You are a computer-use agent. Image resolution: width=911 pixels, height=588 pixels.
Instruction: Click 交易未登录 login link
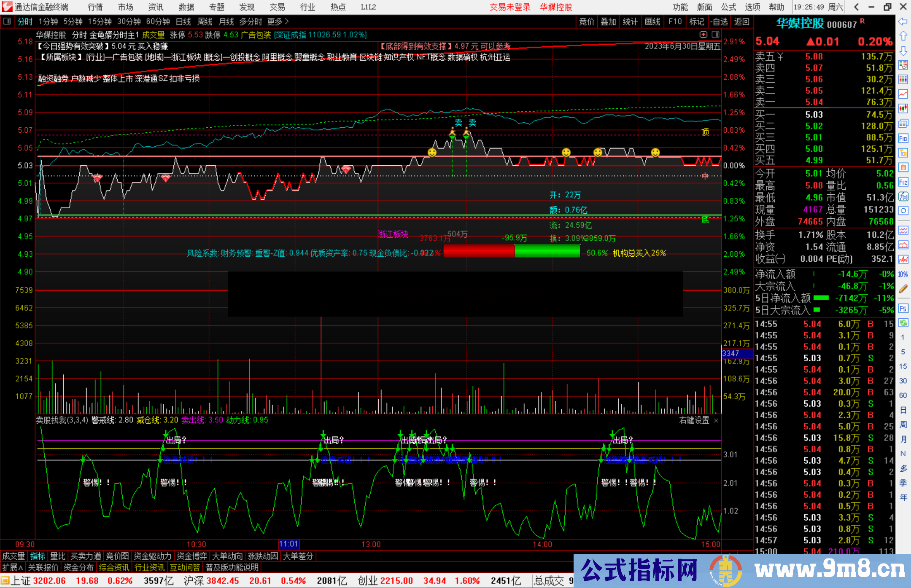point(510,7)
